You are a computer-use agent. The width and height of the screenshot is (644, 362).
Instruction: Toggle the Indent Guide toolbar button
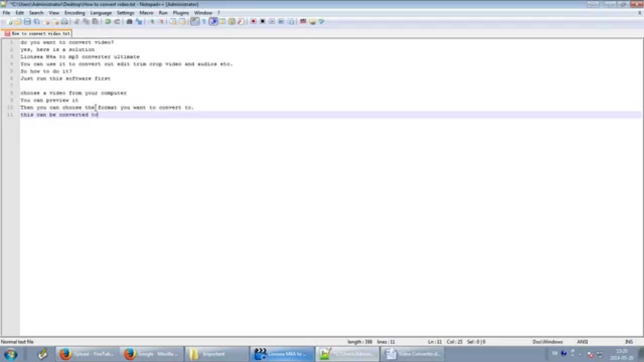213,22
